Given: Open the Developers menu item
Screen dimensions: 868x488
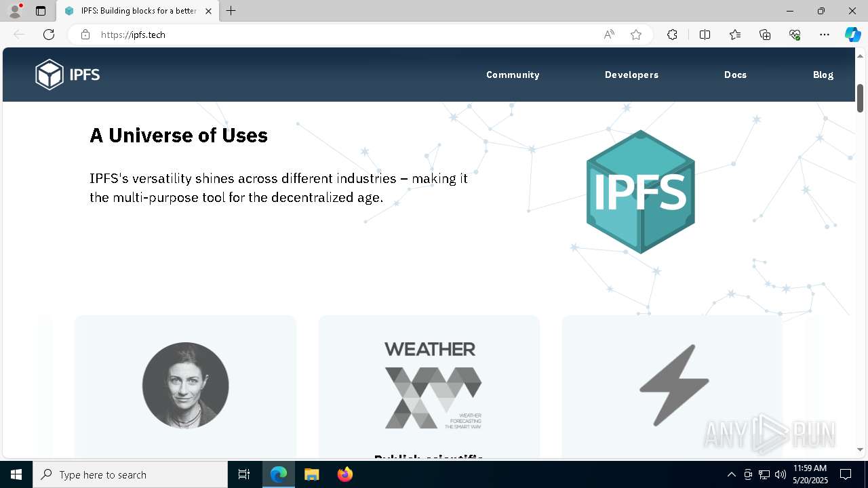Looking at the screenshot, I should [x=631, y=75].
